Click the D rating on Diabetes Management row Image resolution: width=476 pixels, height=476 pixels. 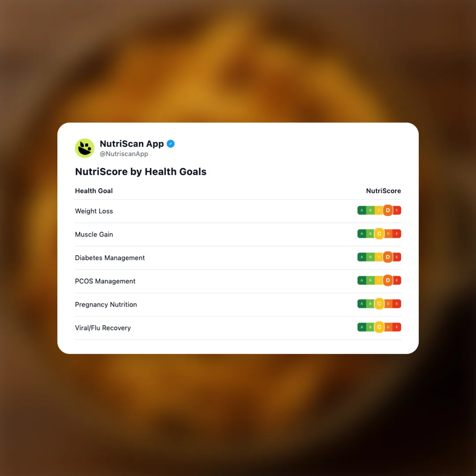pyautogui.click(x=388, y=257)
